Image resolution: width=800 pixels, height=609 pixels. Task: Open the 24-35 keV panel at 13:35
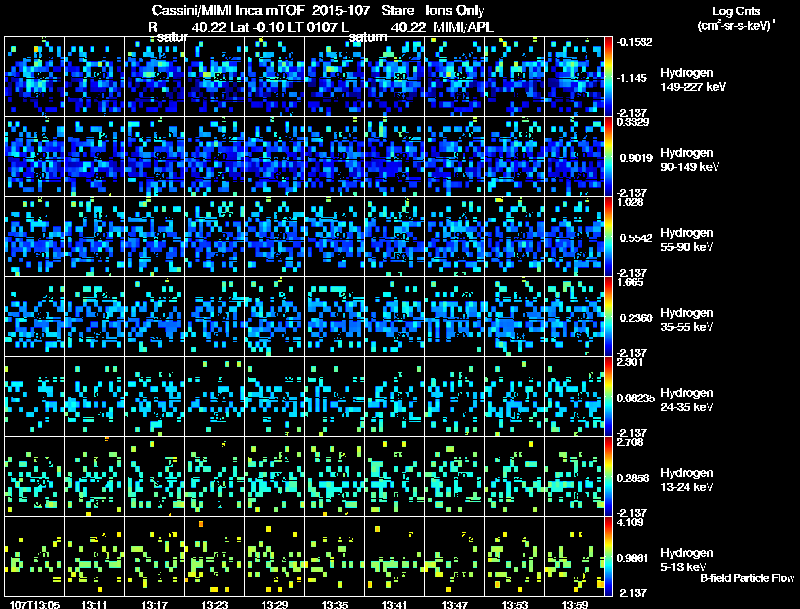coord(335,397)
